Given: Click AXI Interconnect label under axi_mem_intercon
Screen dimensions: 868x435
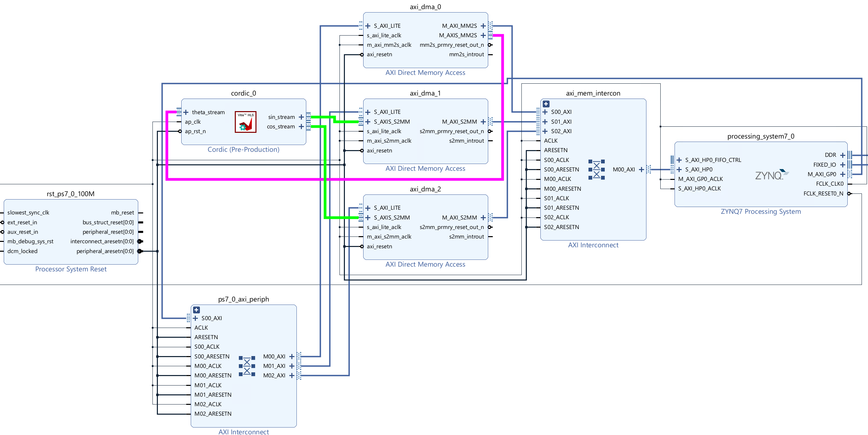Looking at the screenshot, I should pyautogui.click(x=593, y=245).
